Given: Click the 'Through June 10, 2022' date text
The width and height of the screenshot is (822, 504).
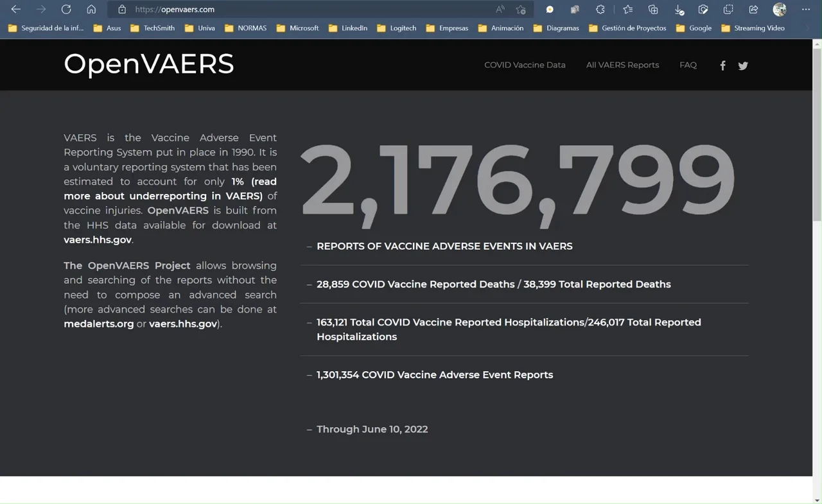Looking at the screenshot, I should coord(372,430).
